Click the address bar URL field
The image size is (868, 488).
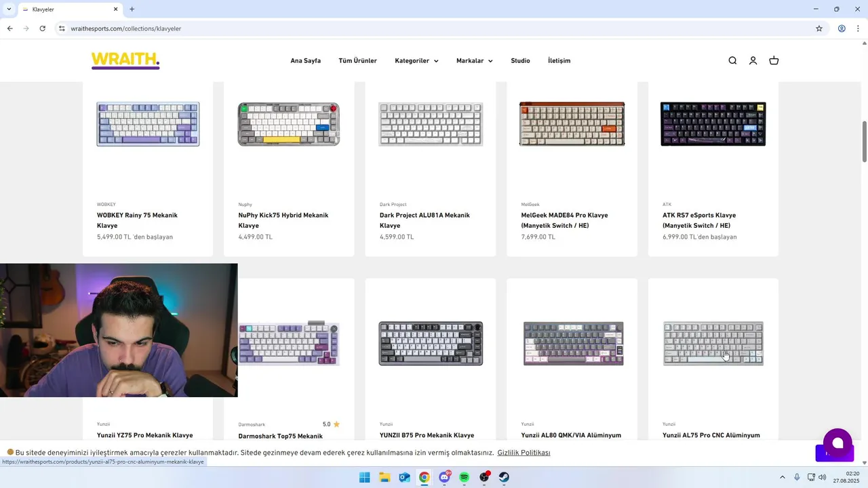pos(434,28)
